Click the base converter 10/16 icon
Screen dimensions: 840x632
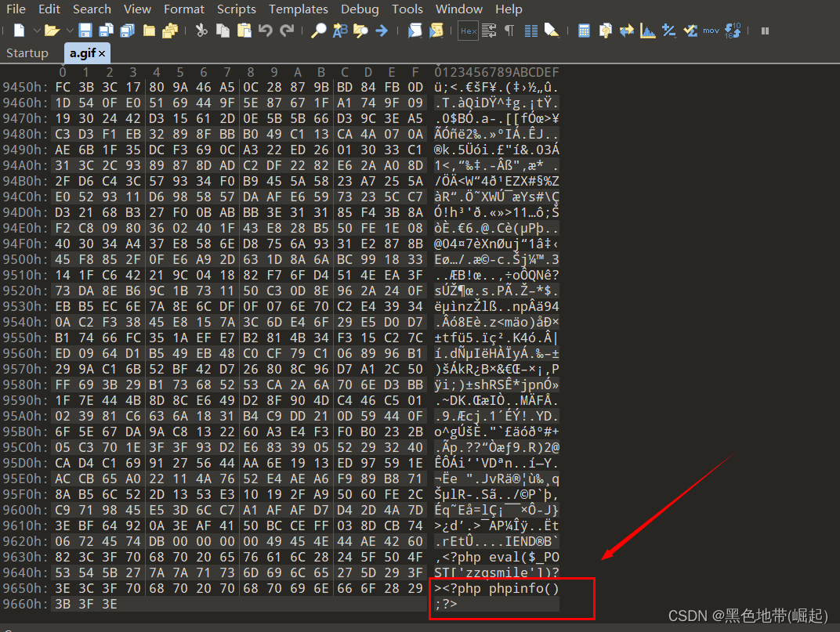(733, 31)
